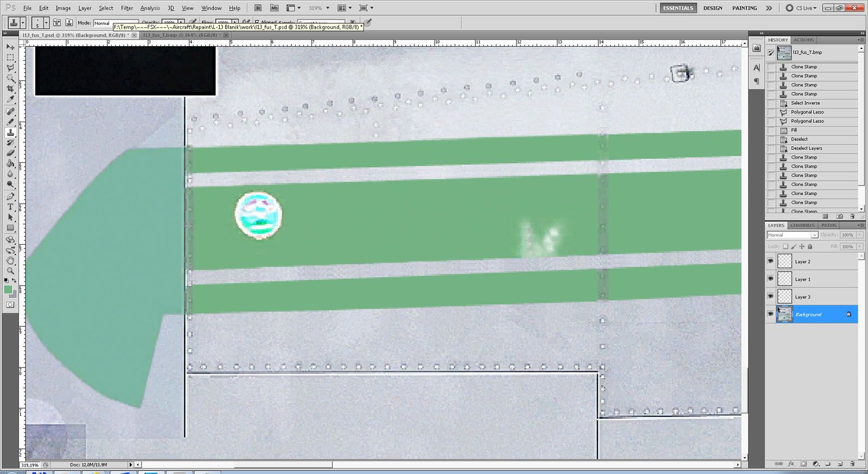Viewport: 868px width, 474px height.
Task: Select the Move tool
Action: (10, 47)
